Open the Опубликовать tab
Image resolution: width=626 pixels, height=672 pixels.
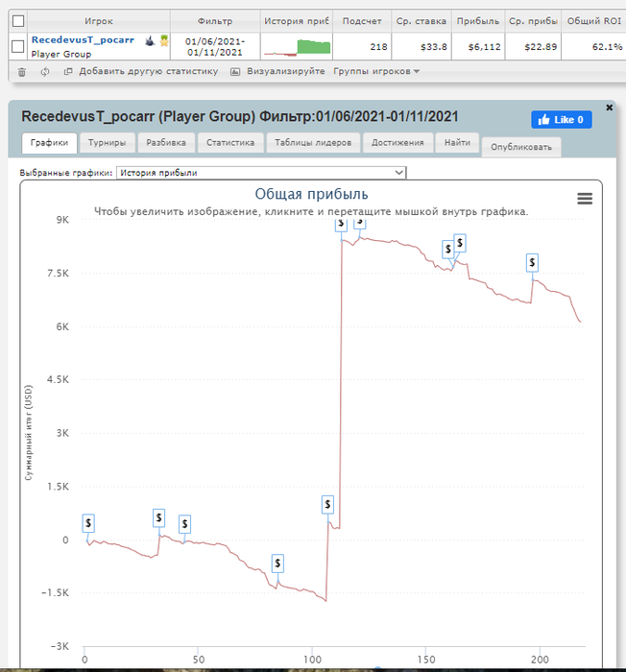click(x=521, y=147)
